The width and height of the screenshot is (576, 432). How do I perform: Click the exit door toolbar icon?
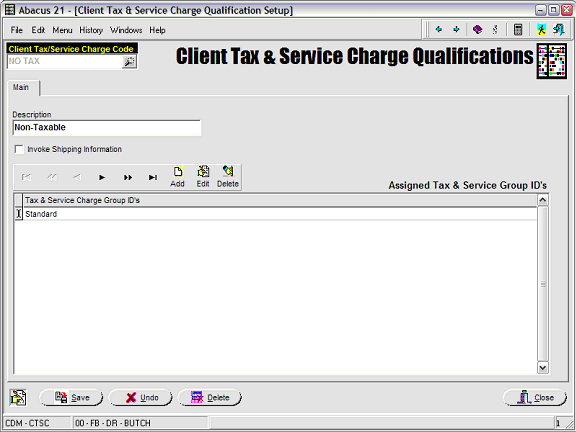[559, 29]
